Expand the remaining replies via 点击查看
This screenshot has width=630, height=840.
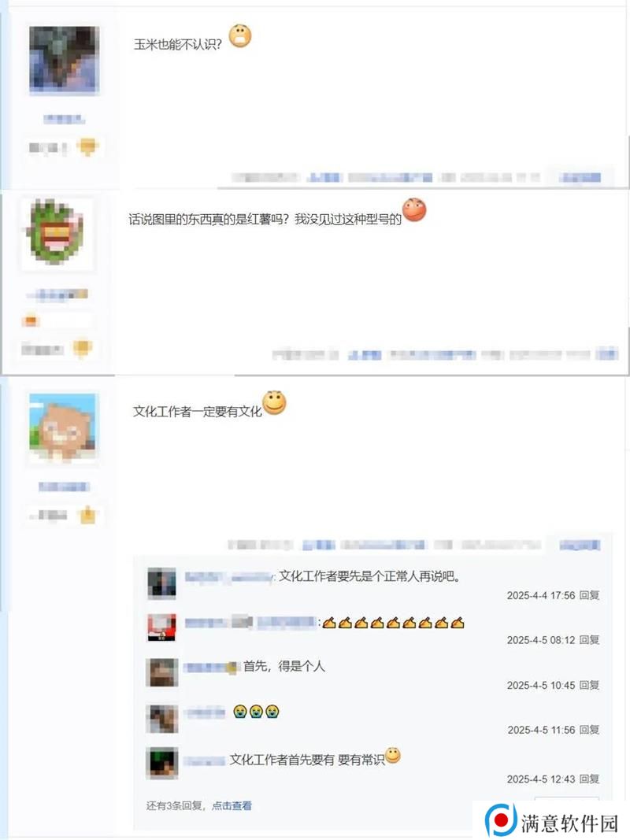[232, 805]
